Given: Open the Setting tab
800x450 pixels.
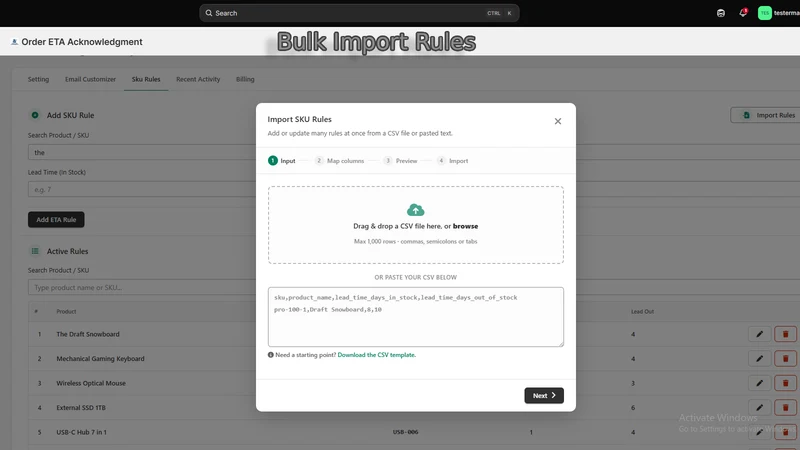Looking at the screenshot, I should coord(38,79).
